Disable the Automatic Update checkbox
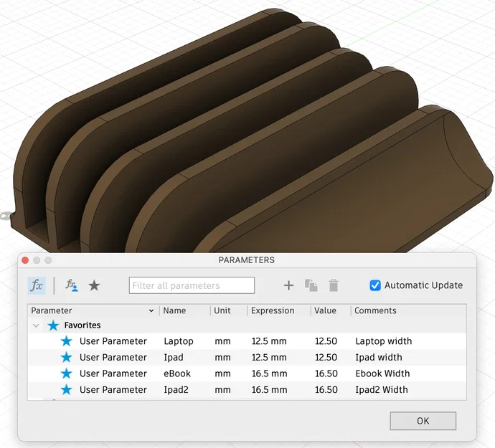The image size is (495, 448). coord(375,285)
